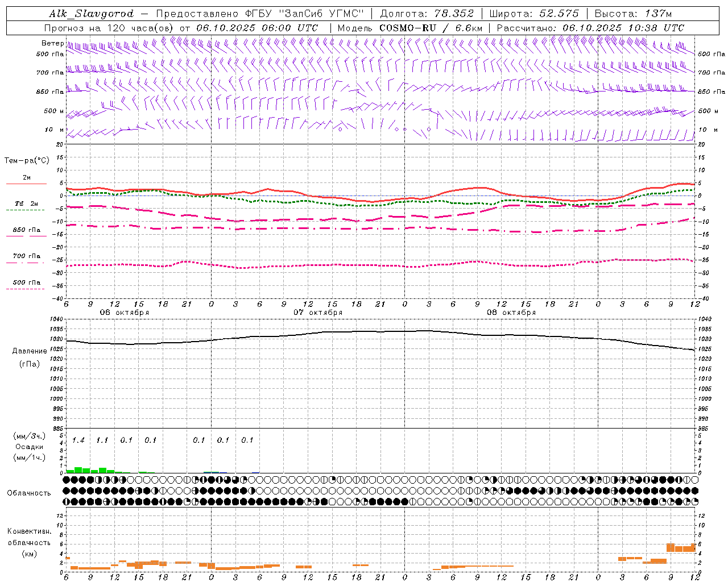Image resolution: width=728 pixels, height=582 pixels.
Task: Click the (мм/1ч.) precipitation unit label
Action: click(x=29, y=458)
